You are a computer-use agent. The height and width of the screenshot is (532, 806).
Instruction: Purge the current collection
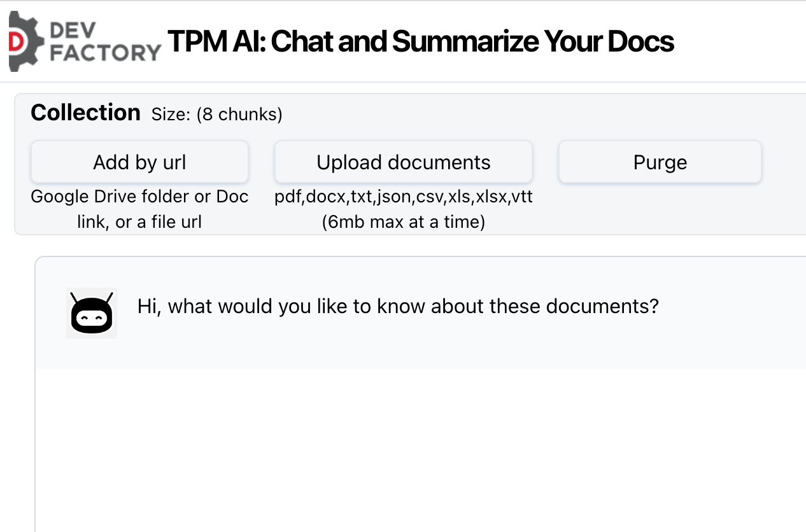(660, 162)
